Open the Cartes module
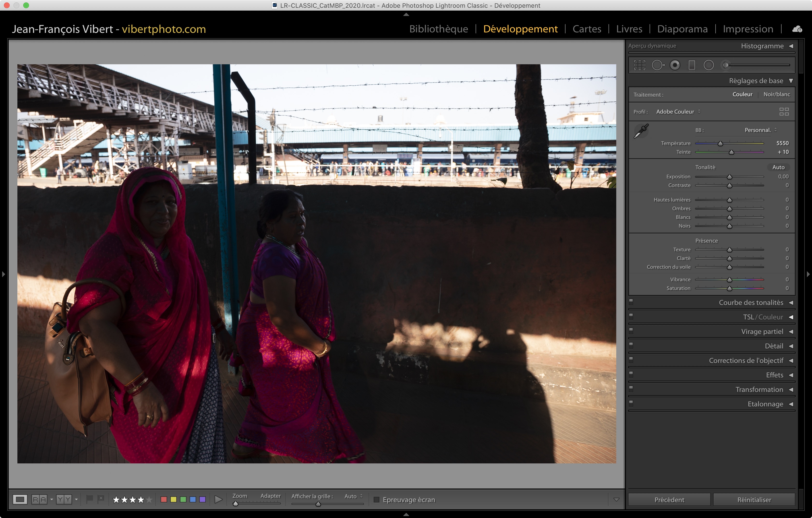This screenshot has width=812, height=518. click(x=587, y=29)
